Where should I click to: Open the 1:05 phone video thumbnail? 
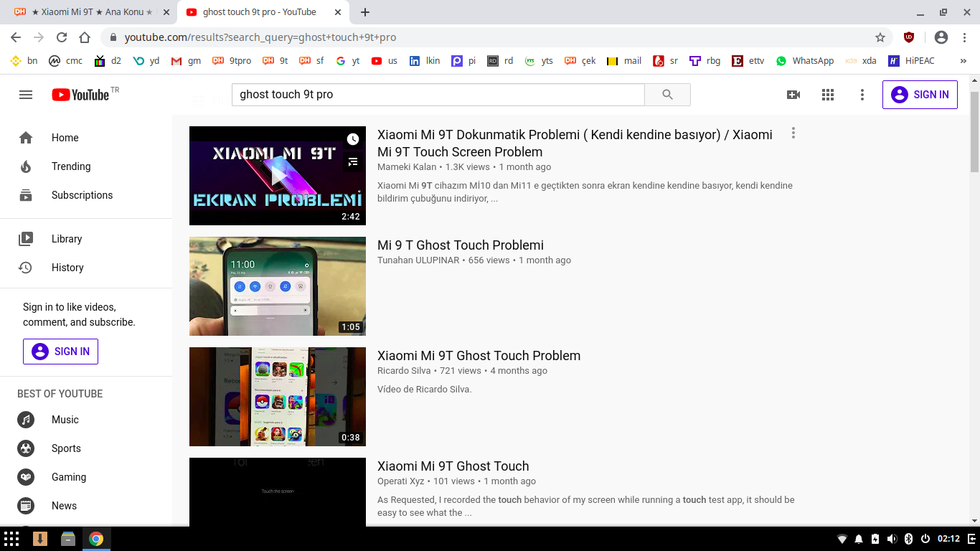pos(278,286)
